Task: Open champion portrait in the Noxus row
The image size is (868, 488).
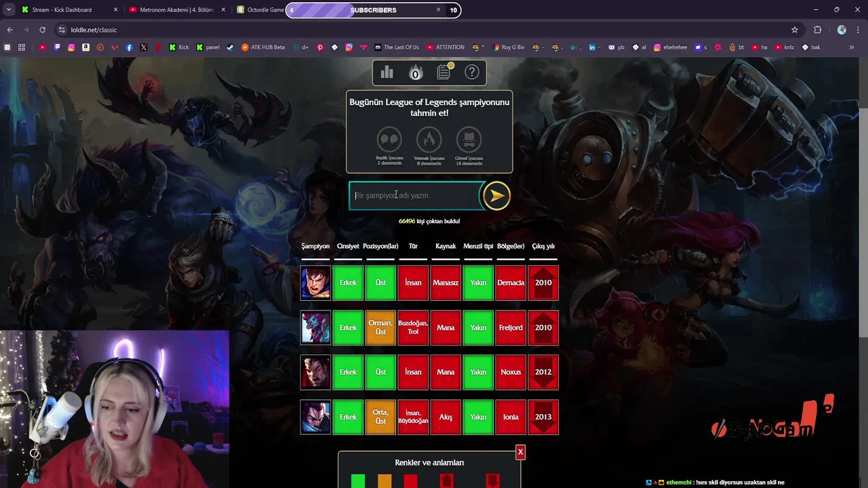Action: pos(316,372)
